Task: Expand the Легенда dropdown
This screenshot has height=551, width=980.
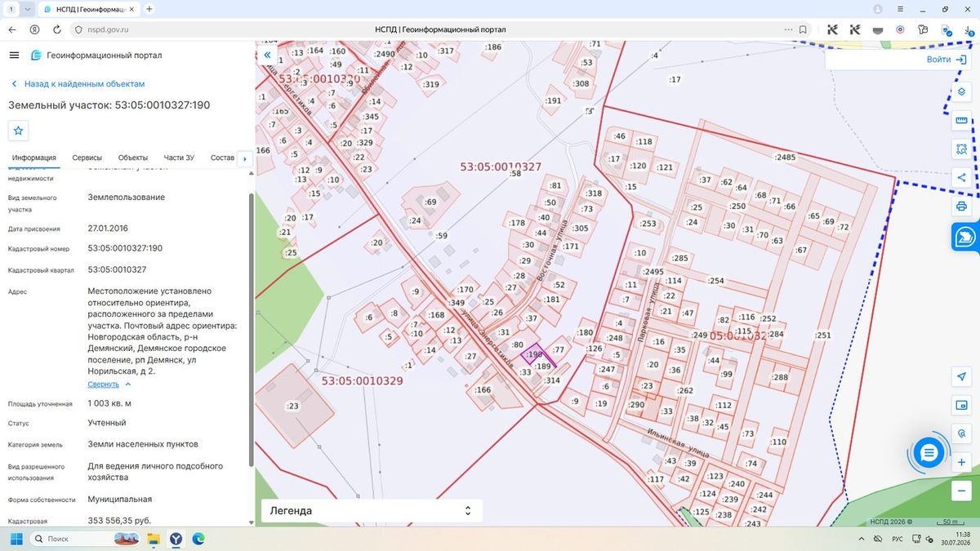Action: point(372,511)
